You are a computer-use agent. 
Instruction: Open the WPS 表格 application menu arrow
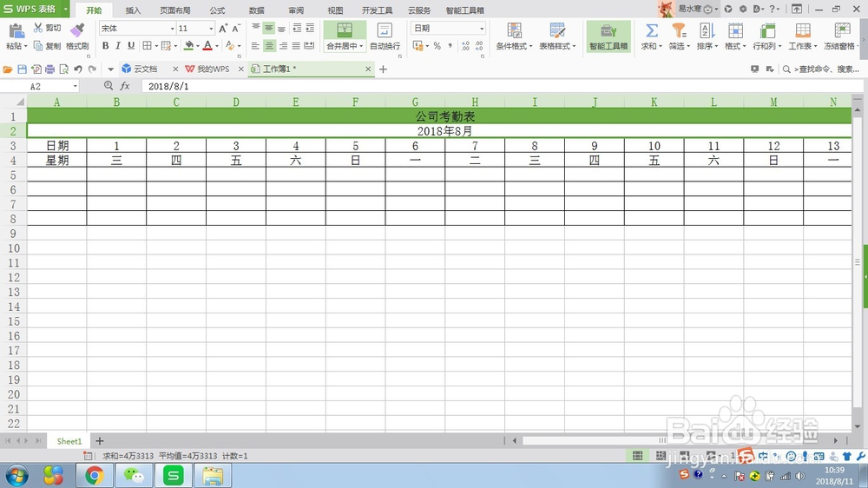pos(65,9)
